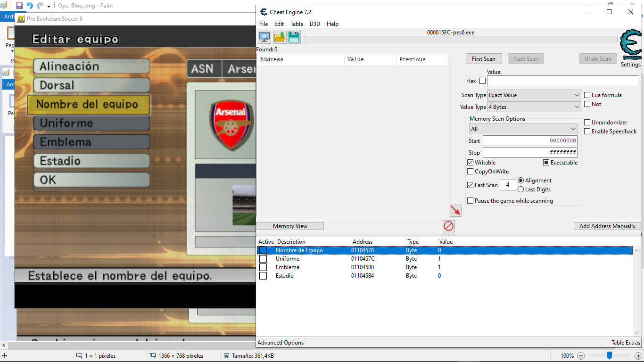Disable the Fast Scan checkbox
The height and width of the screenshot is (362, 644).
[470, 185]
